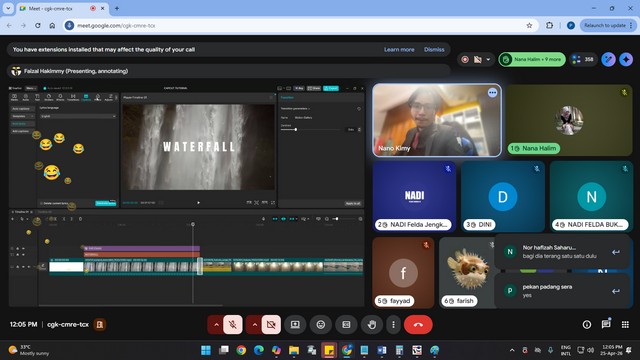640x360 pixels.
Task: Open the Chrome profile avatar
Action: click(x=571, y=25)
